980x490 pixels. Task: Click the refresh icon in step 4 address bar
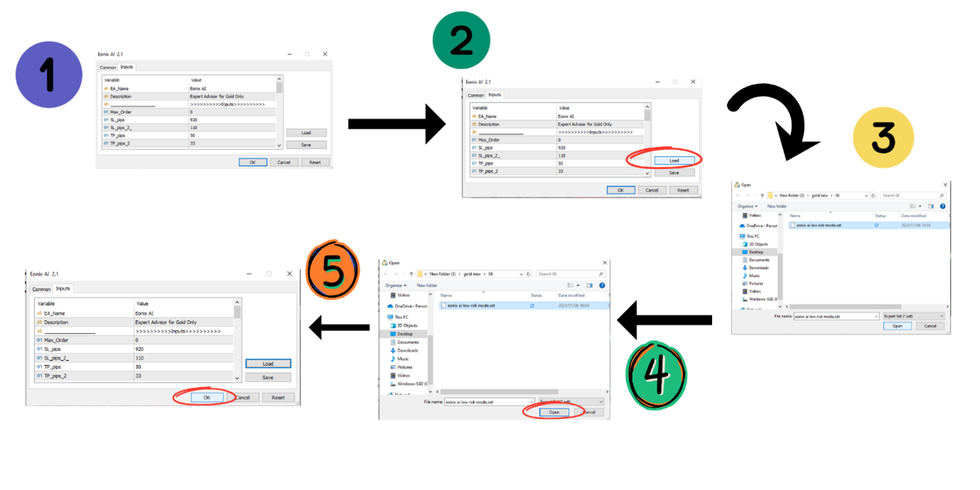529,274
